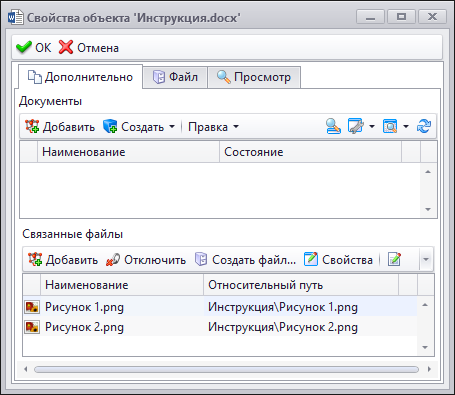The height and width of the screenshot is (395, 455).
Task: Close the Свойства объекта window
Action: [432, 16]
